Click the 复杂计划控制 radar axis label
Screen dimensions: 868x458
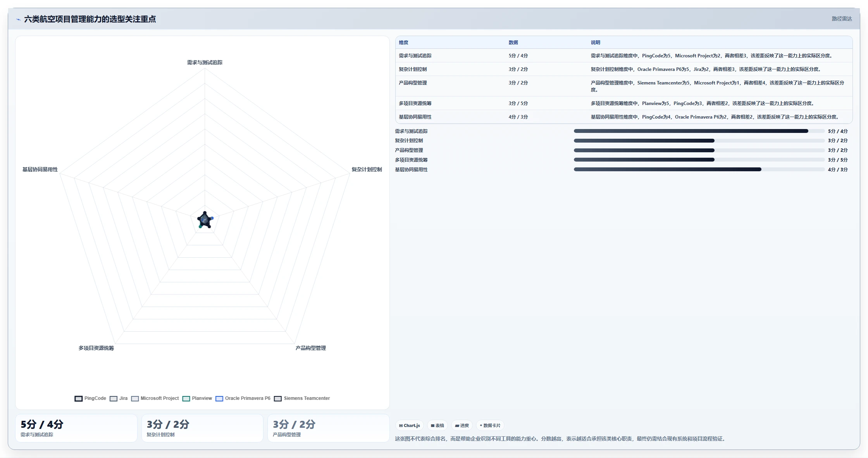[367, 169]
